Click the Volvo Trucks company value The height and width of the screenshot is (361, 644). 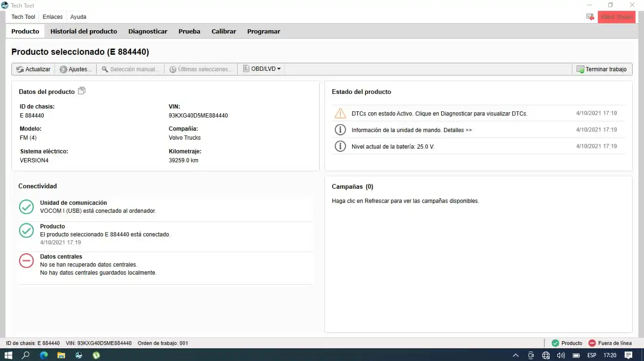(x=185, y=138)
